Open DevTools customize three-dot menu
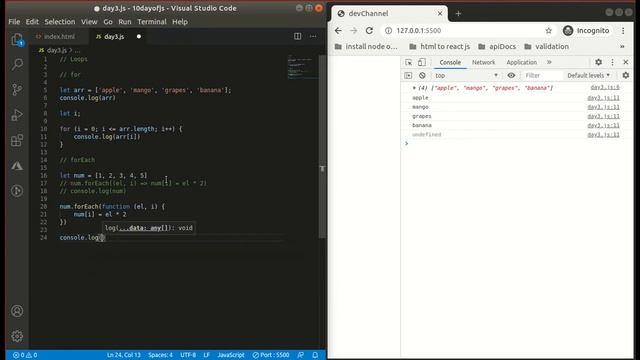Screen dimensions: 640x360 tap(612, 62)
